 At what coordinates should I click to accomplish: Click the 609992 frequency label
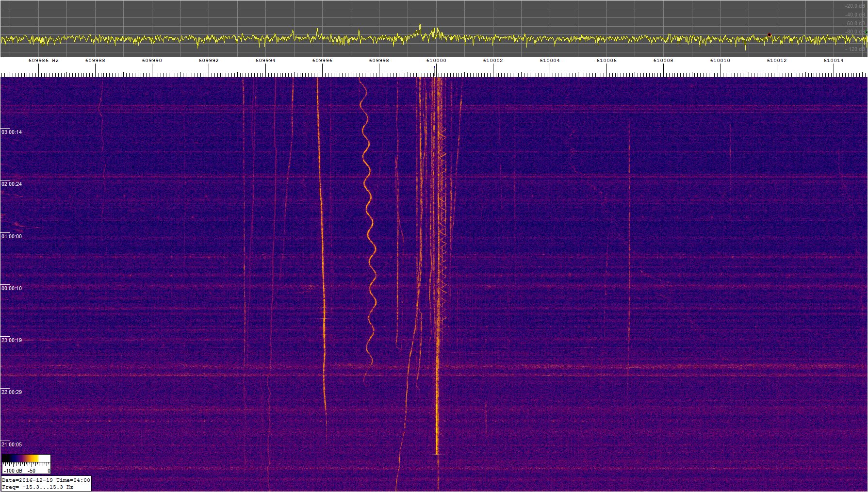[x=209, y=61]
